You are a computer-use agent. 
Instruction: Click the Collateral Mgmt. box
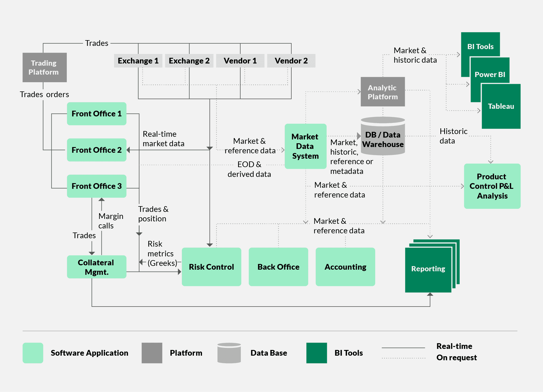pos(96,267)
